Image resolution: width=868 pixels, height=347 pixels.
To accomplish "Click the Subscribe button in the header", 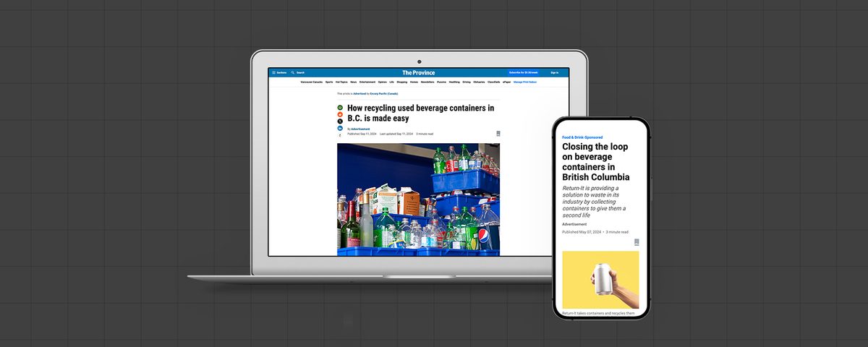I will click(523, 72).
